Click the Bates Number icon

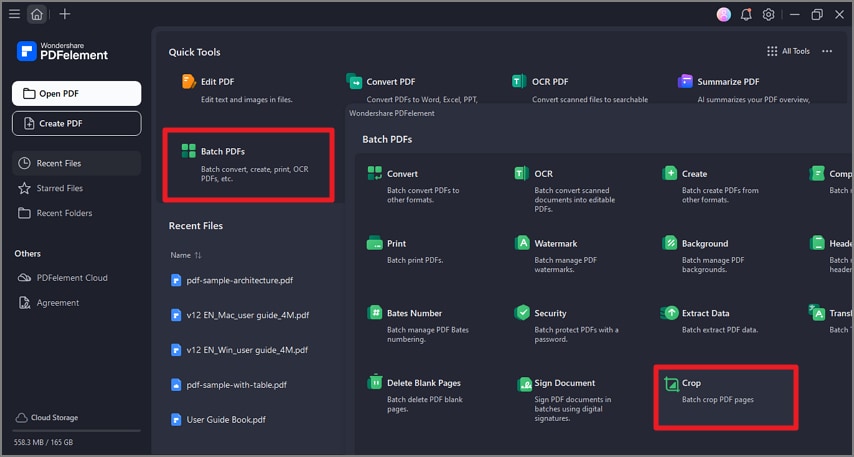(x=374, y=313)
